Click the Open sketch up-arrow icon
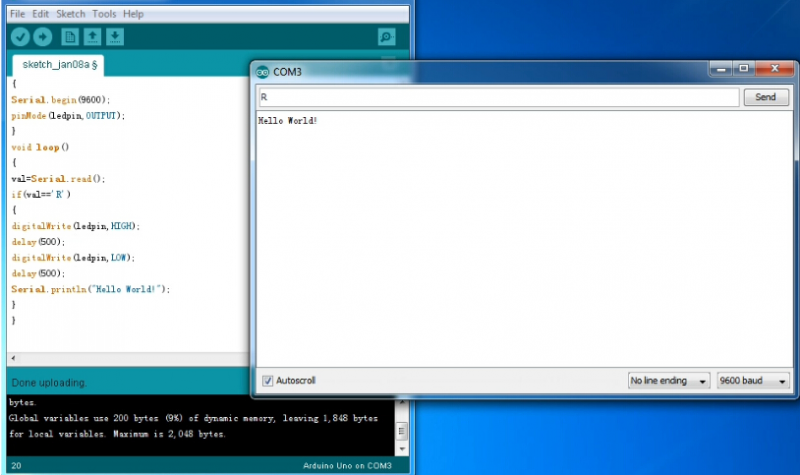This screenshot has height=475, width=800. [x=93, y=37]
